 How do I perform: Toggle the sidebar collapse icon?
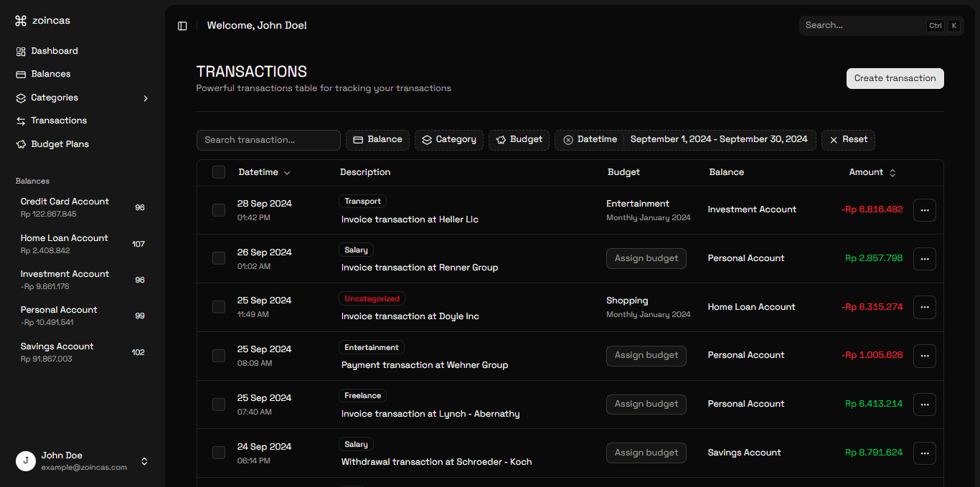(x=182, y=26)
